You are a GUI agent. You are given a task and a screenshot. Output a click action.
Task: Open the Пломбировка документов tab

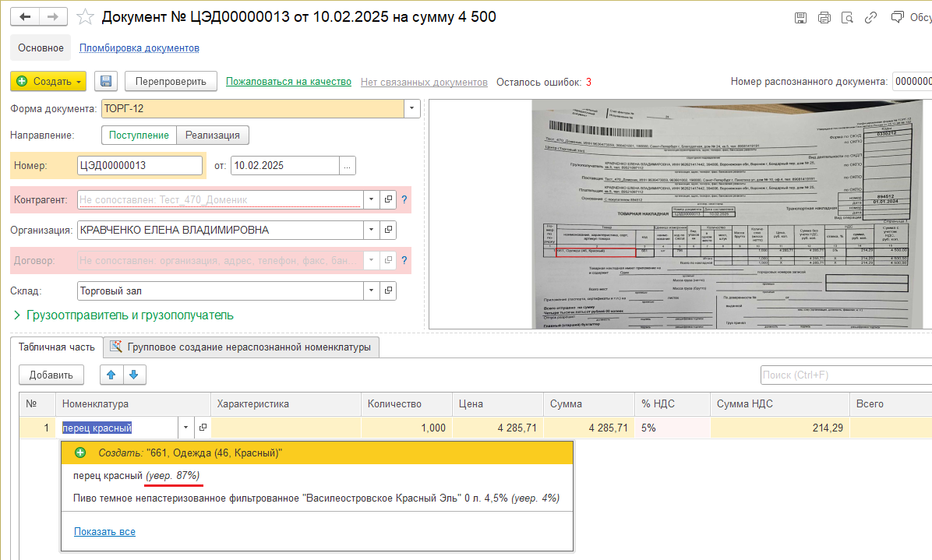coord(139,48)
